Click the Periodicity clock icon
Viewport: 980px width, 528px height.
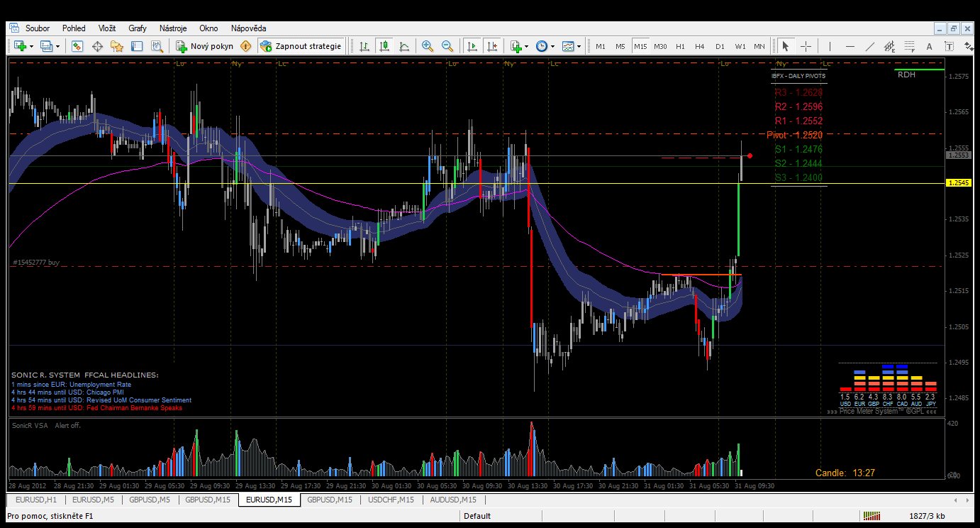(542, 46)
